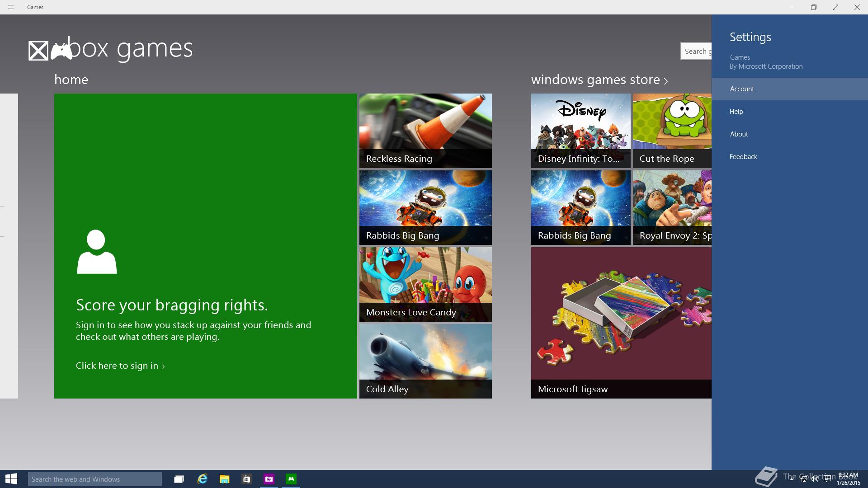The width and height of the screenshot is (868, 488).
Task: Open the Monsters Love Candy tile
Action: [425, 284]
